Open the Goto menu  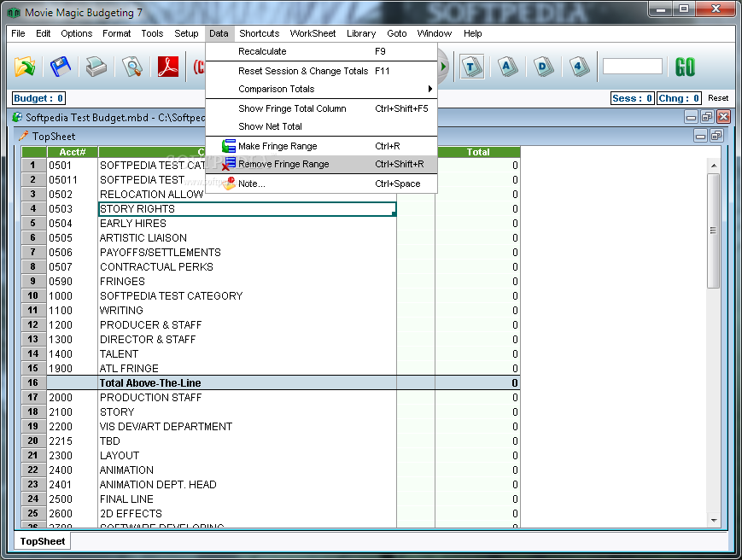tap(396, 33)
